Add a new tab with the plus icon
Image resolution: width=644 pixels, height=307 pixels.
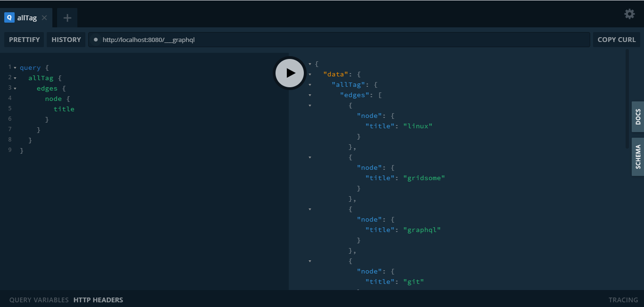[67, 18]
